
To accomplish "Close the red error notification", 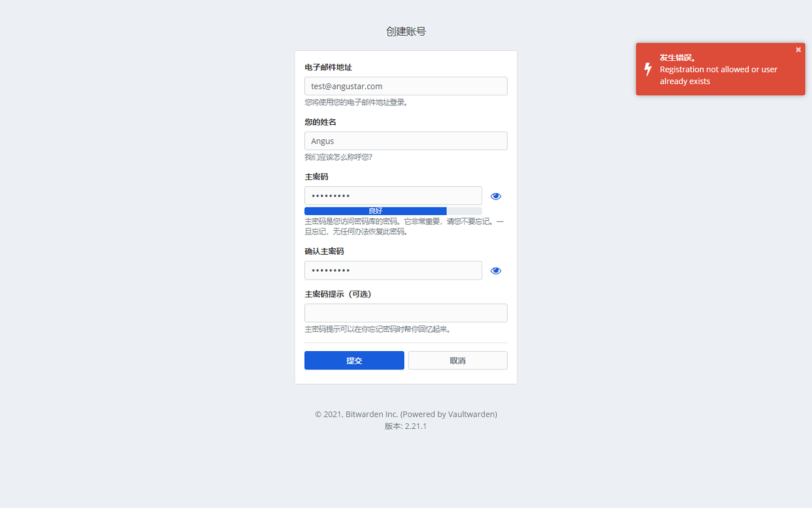I will 798,50.
